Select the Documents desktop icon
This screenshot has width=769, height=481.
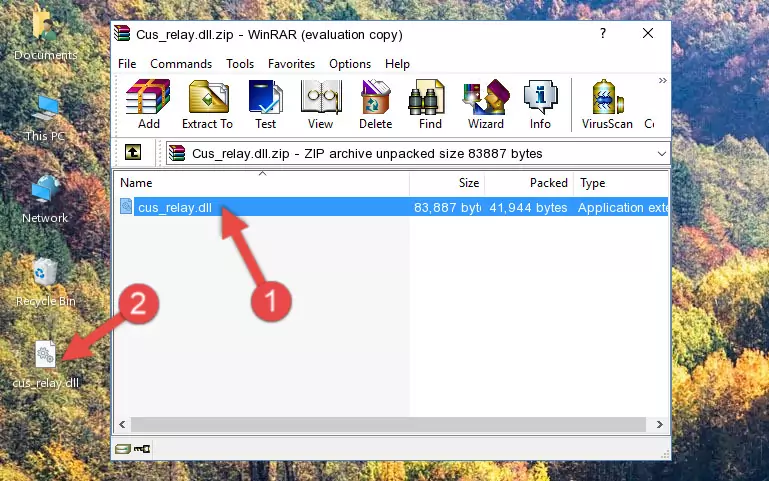click(45, 35)
